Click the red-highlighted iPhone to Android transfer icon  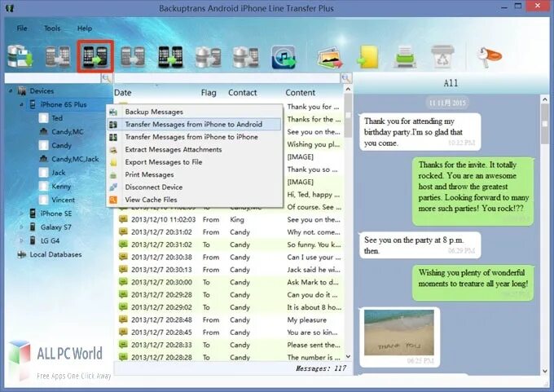(x=95, y=56)
